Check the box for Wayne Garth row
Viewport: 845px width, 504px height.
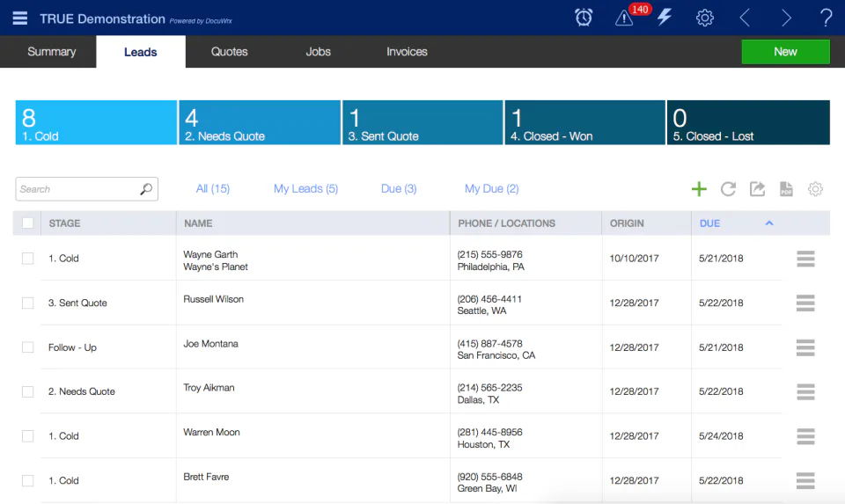28,259
